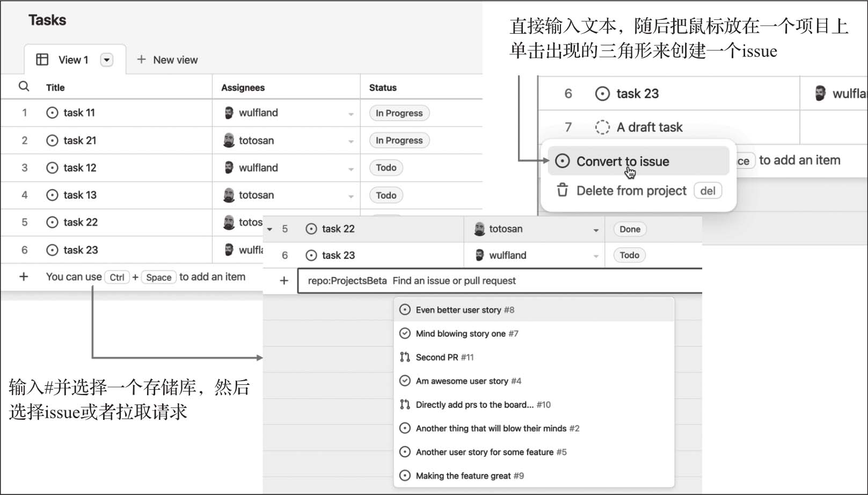Screen dimensions: 868x495
Task: Click the trash icon for Delete from project
Action: pyautogui.click(x=562, y=191)
